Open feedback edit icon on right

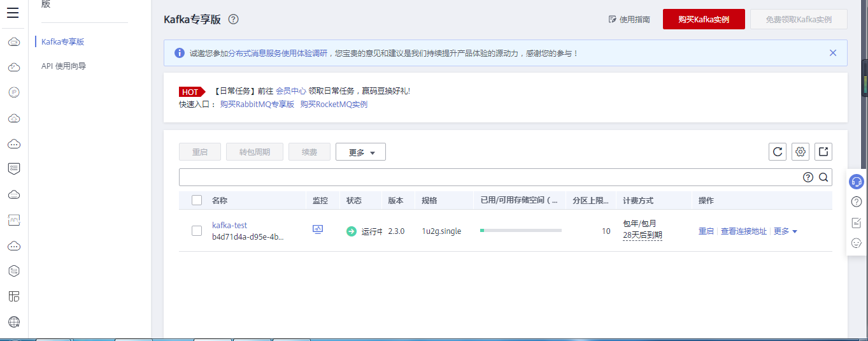[x=857, y=222]
